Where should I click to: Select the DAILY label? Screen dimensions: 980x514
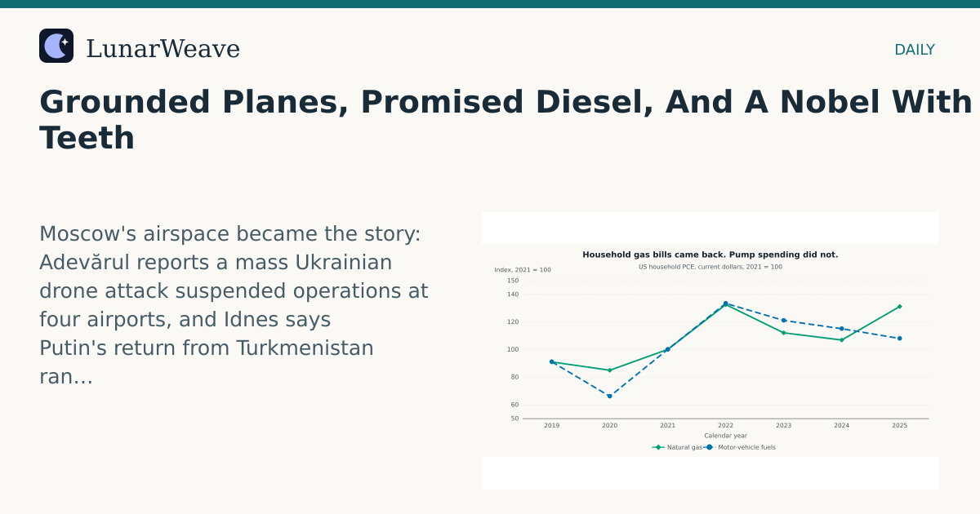click(915, 50)
